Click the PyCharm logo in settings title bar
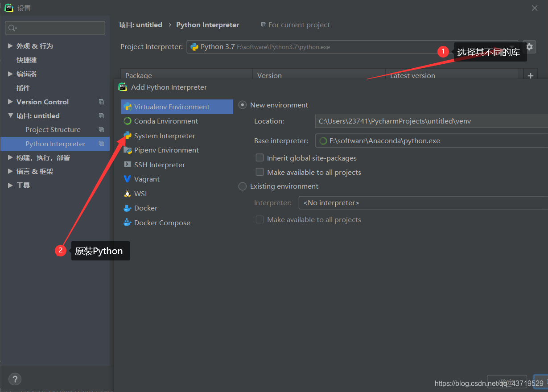 pyautogui.click(x=9, y=8)
